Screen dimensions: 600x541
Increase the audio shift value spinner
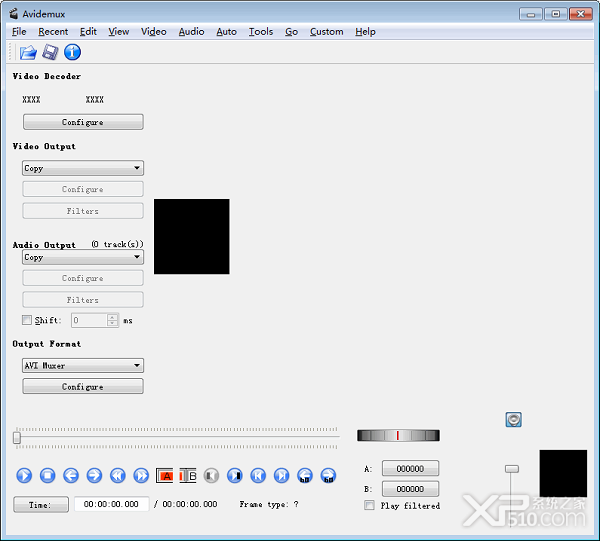[112, 317]
